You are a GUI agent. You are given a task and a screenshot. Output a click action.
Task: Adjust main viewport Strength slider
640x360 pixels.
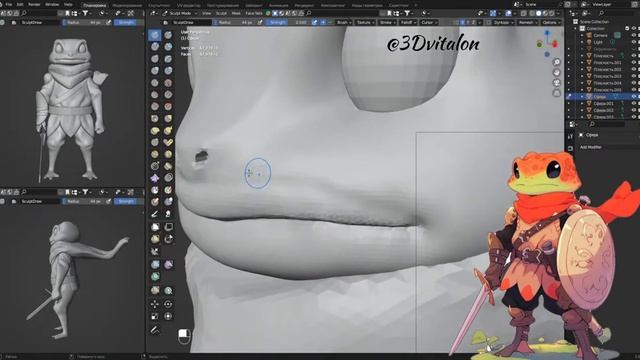(x=289, y=22)
